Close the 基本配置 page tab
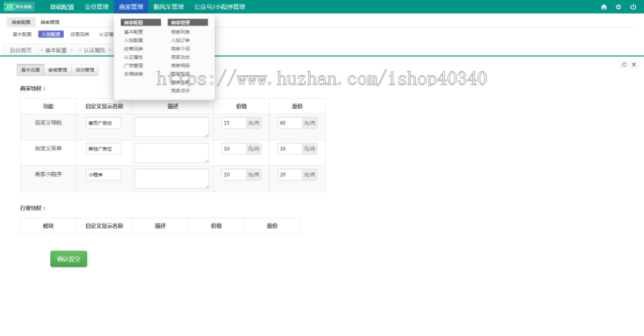644x336 pixels. pos(72,49)
